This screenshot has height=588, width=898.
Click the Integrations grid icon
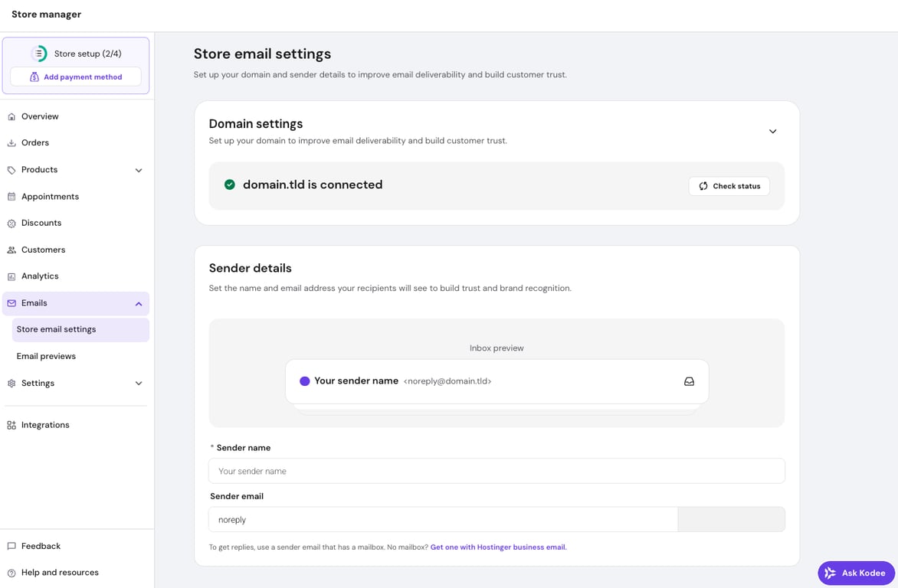pyautogui.click(x=11, y=426)
